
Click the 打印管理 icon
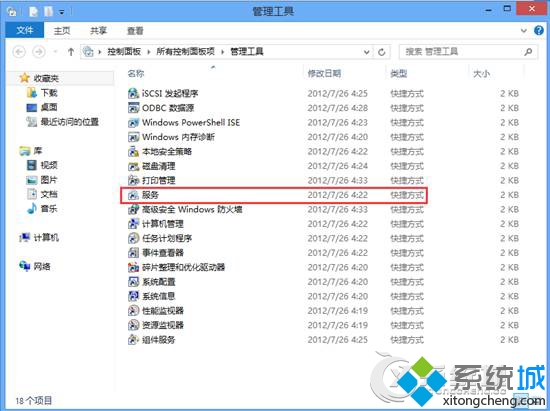click(133, 180)
